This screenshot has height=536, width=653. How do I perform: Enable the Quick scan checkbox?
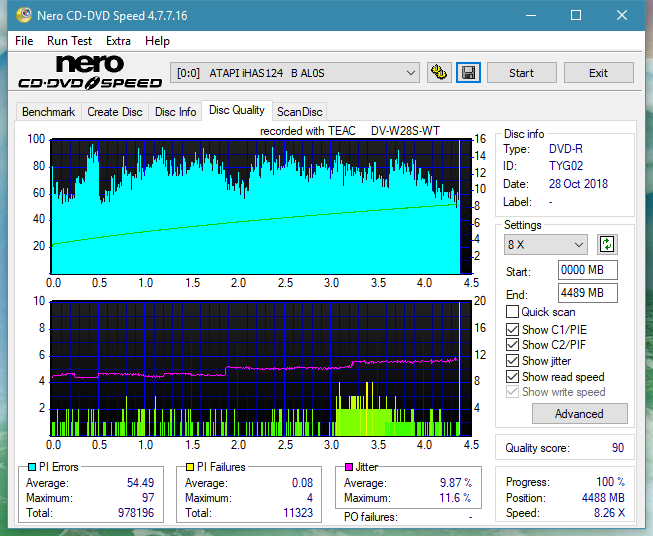tap(512, 312)
